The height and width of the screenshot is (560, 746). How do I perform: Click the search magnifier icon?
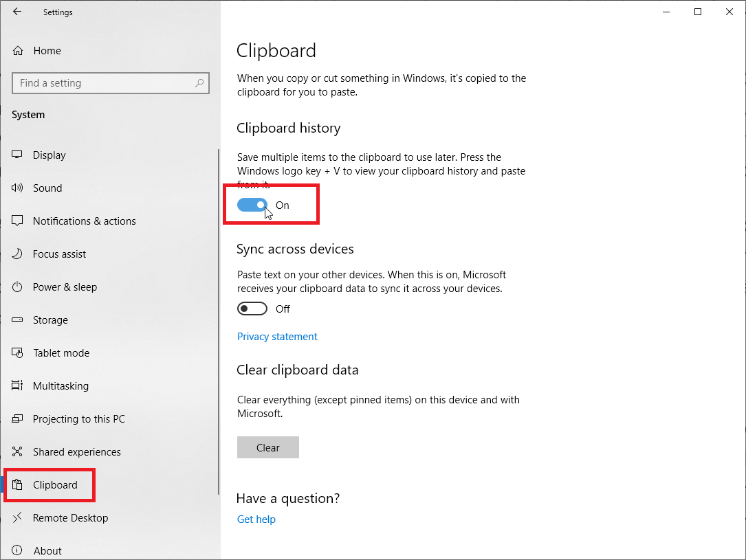tap(199, 83)
